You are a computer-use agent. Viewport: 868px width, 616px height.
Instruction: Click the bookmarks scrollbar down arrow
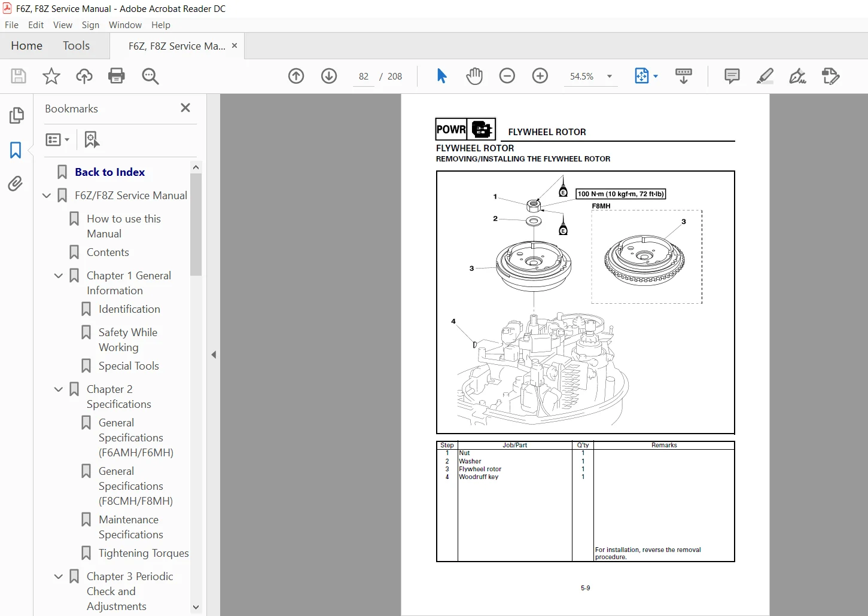[x=196, y=607]
